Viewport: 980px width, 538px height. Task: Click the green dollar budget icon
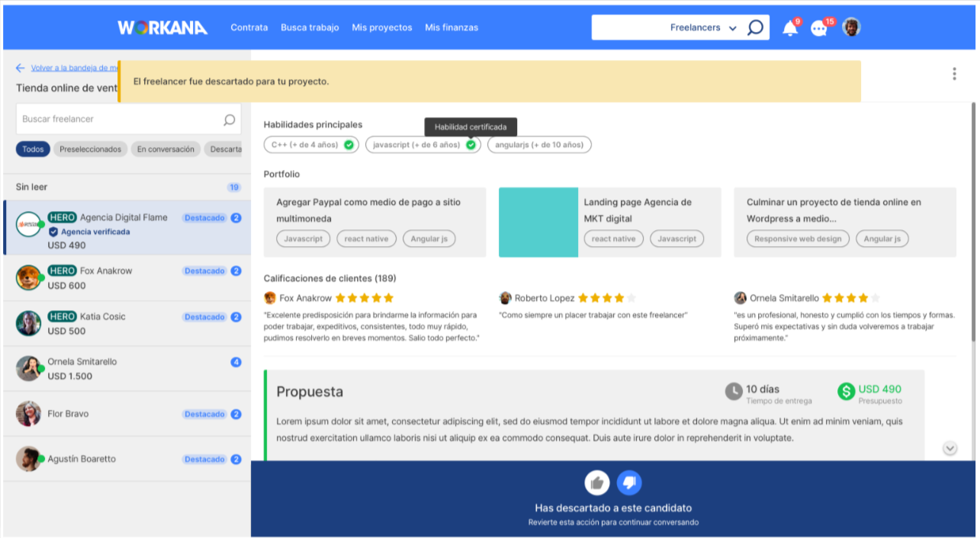(846, 392)
